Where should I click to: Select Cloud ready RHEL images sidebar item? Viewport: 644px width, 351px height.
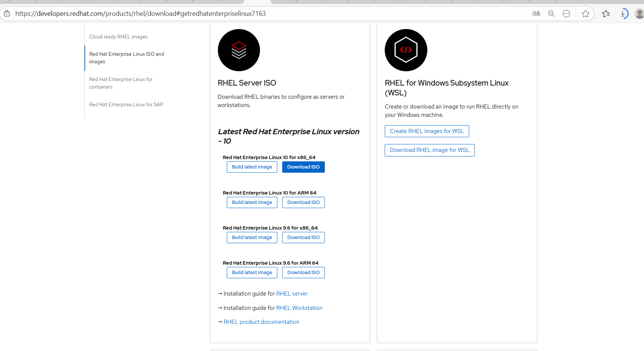118,37
